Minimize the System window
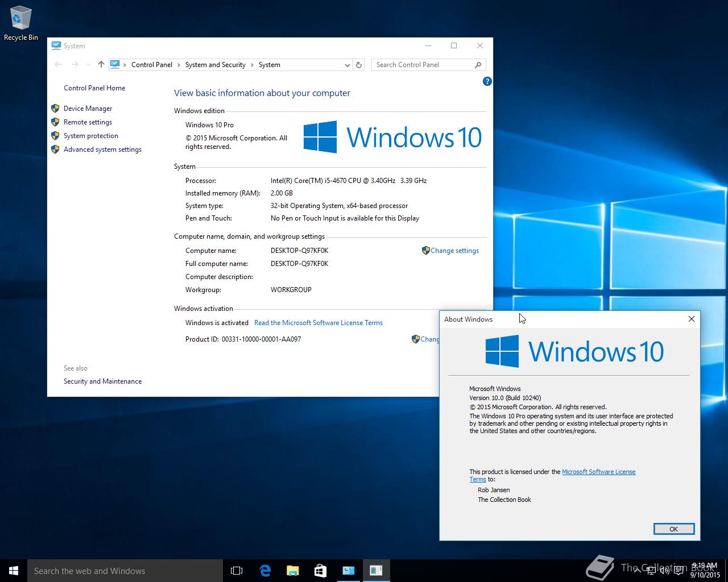 pyautogui.click(x=428, y=45)
